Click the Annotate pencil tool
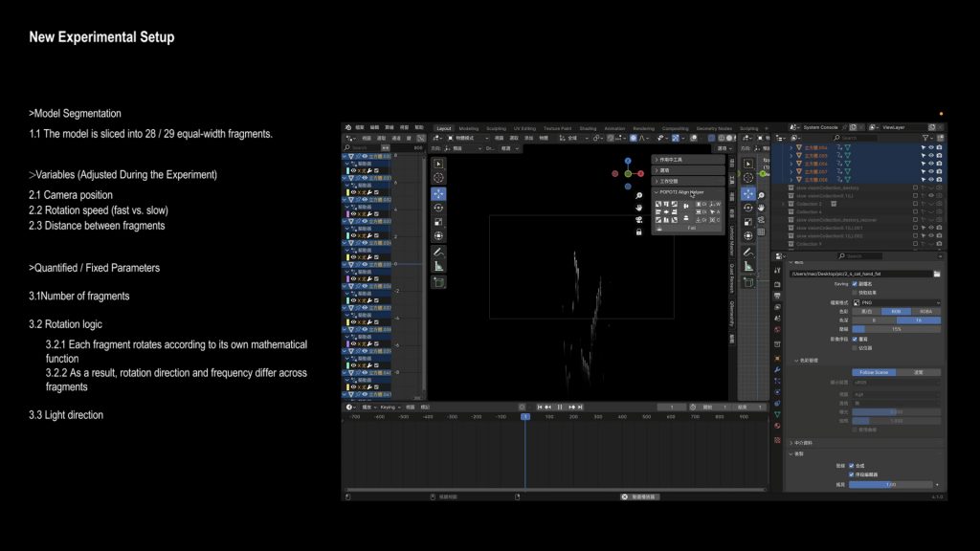Image resolution: width=980 pixels, height=551 pixels. tap(438, 251)
